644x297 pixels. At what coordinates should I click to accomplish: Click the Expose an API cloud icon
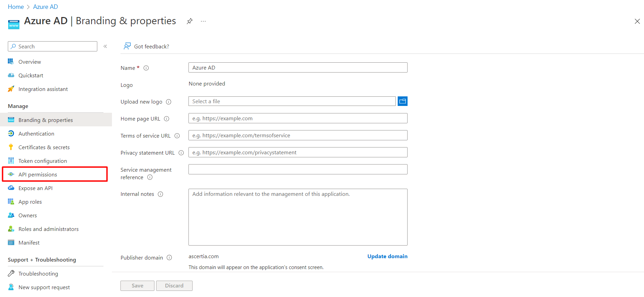pos(11,188)
